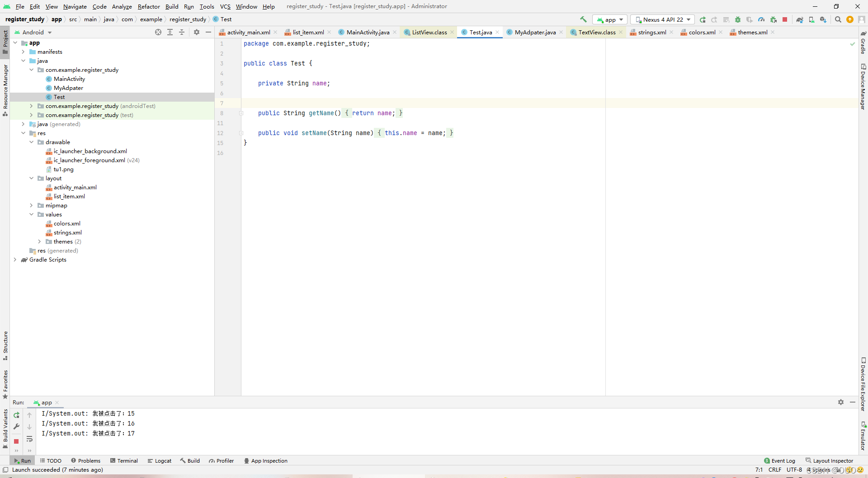
Task: Open the Refactor menu
Action: 149,6
